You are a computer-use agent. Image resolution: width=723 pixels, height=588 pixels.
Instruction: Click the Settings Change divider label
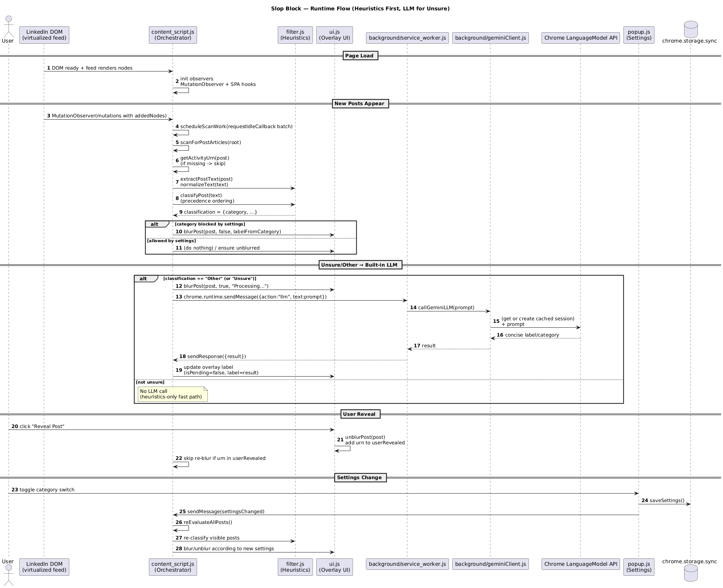pos(360,478)
